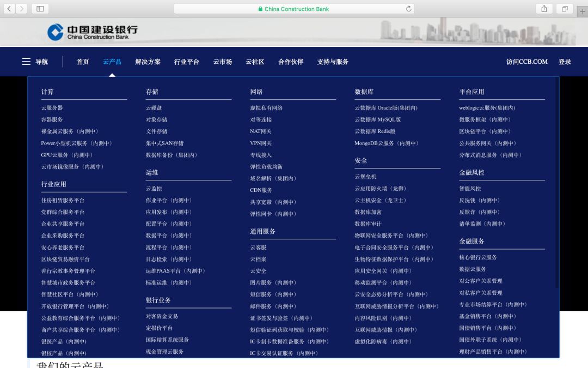Open 短信服务（内测中） link

273,294
